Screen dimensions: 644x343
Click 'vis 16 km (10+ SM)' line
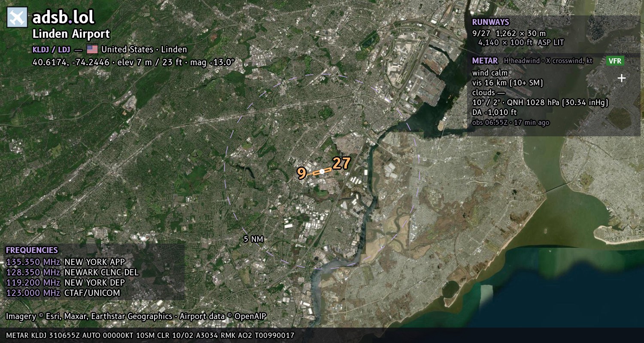pyautogui.click(x=507, y=83)
